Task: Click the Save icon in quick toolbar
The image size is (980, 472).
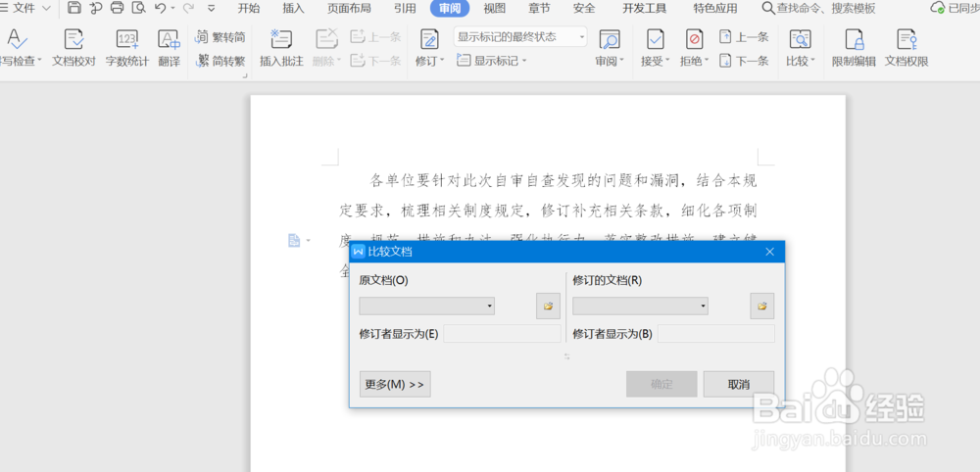Action: [74, 8]
